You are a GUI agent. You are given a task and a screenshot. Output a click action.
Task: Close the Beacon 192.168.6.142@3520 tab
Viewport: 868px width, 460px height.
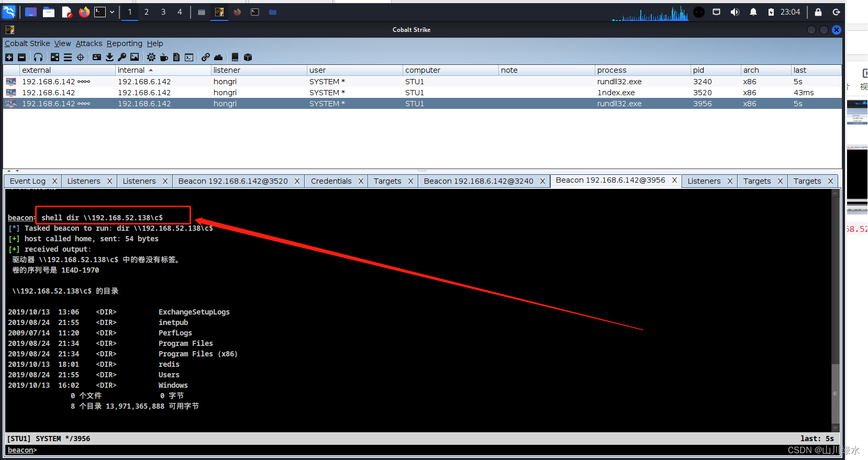click(297, 181)
